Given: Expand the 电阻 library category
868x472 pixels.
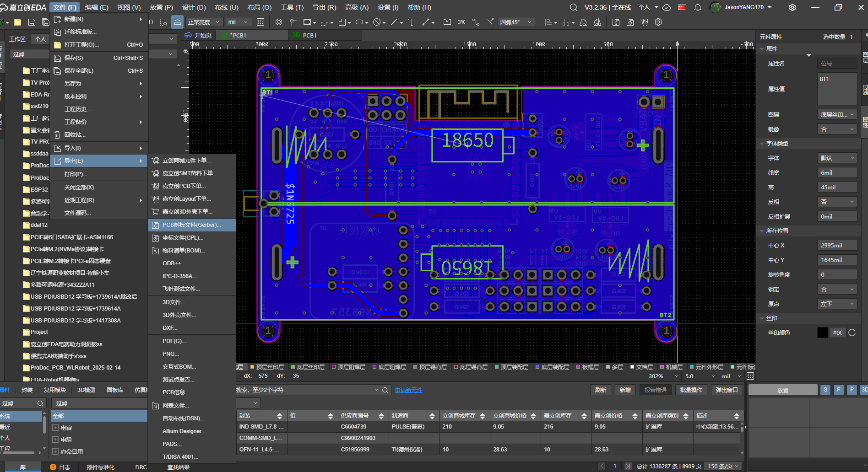Looking at the screenshot, I should click(x=55, y=440).
